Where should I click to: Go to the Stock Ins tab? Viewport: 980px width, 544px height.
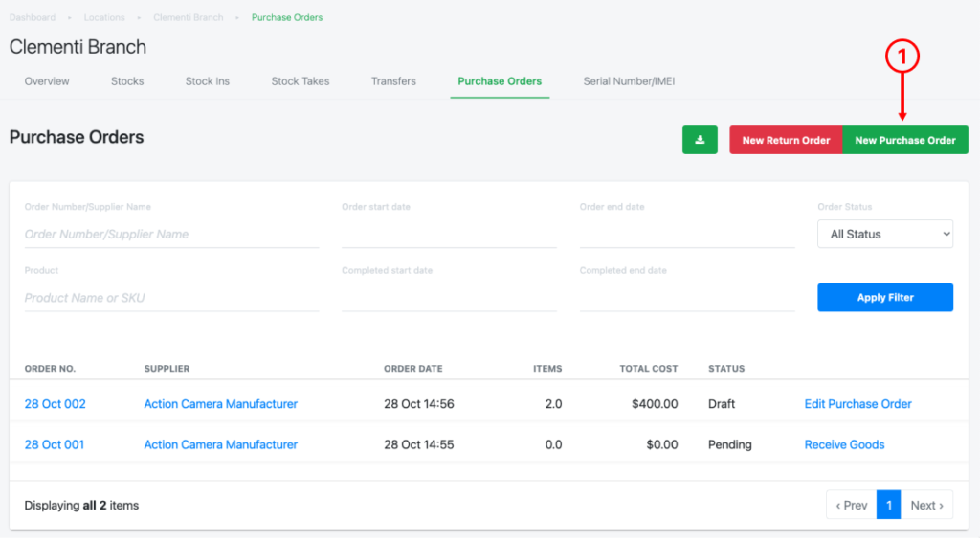(x=208, y=81)
